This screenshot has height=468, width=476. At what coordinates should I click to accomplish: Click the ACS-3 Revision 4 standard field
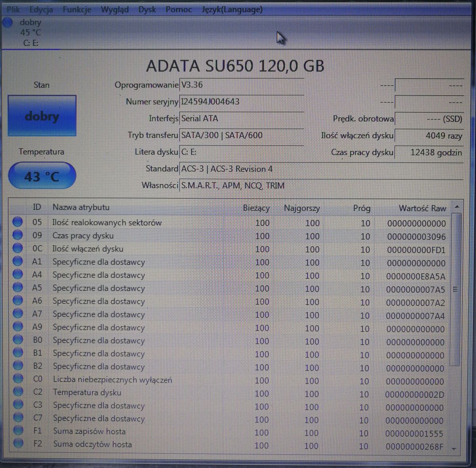point(321,169)
